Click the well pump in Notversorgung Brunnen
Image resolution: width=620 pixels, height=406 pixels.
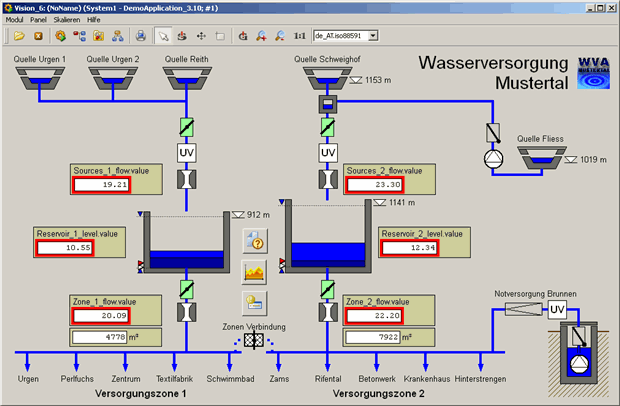[580, 364]
